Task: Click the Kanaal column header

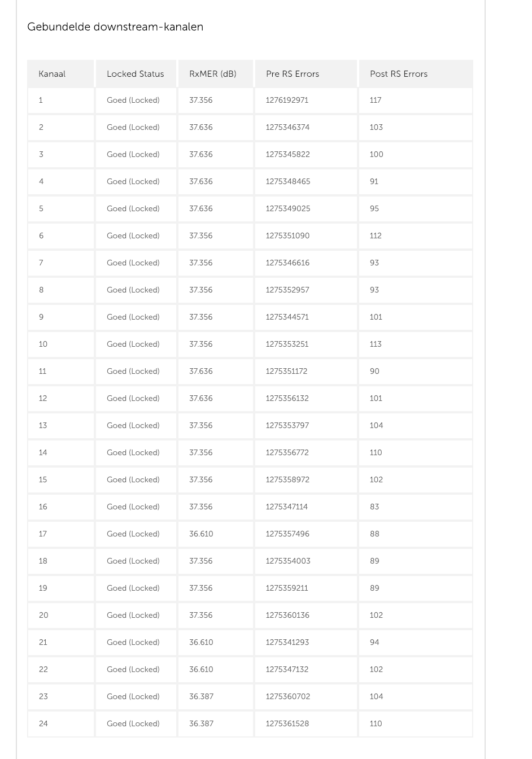Action: (x=52, y=74)
